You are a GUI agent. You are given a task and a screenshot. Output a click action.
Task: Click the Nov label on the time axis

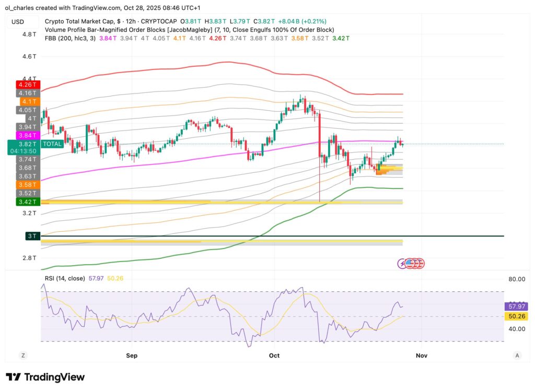(421, 355)
